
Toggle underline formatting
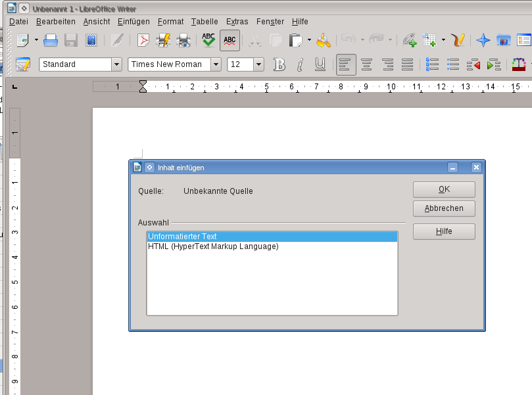[x=320, y=64]
